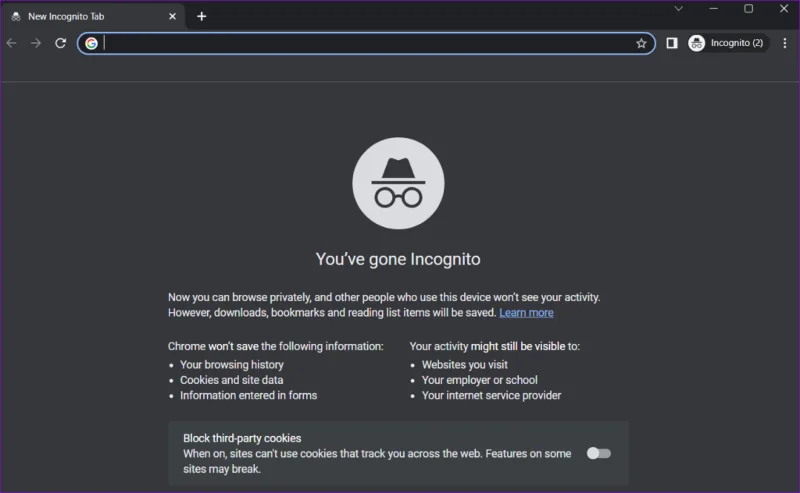Enable the Block third-party cookies toggle
Image resolution: width=800 pixels, height=493 pixels.
598,453
